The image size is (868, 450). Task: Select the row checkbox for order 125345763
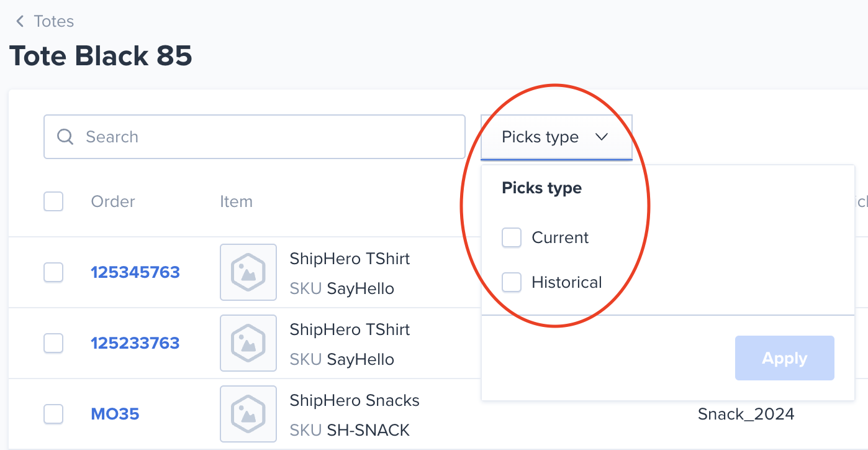(53, 272)
